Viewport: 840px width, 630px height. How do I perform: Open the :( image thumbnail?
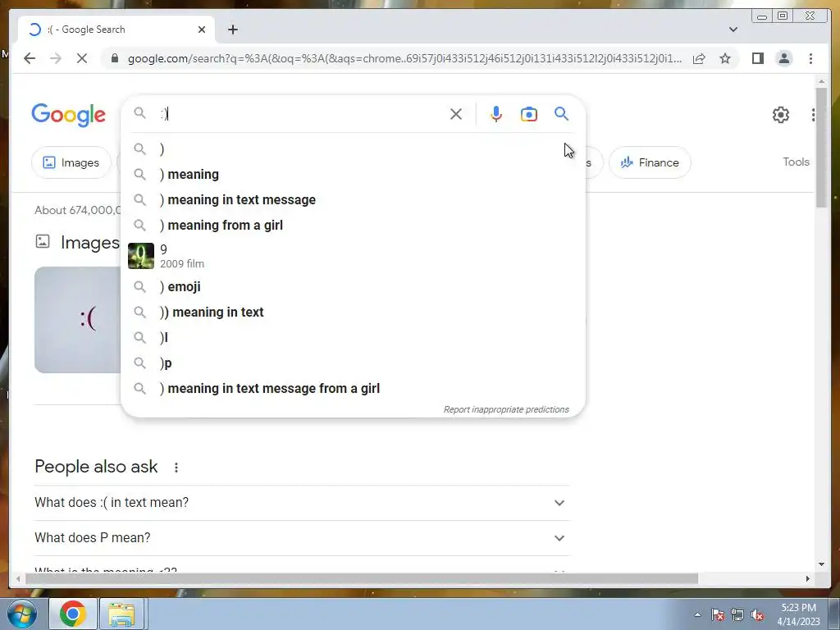(78, 319)
